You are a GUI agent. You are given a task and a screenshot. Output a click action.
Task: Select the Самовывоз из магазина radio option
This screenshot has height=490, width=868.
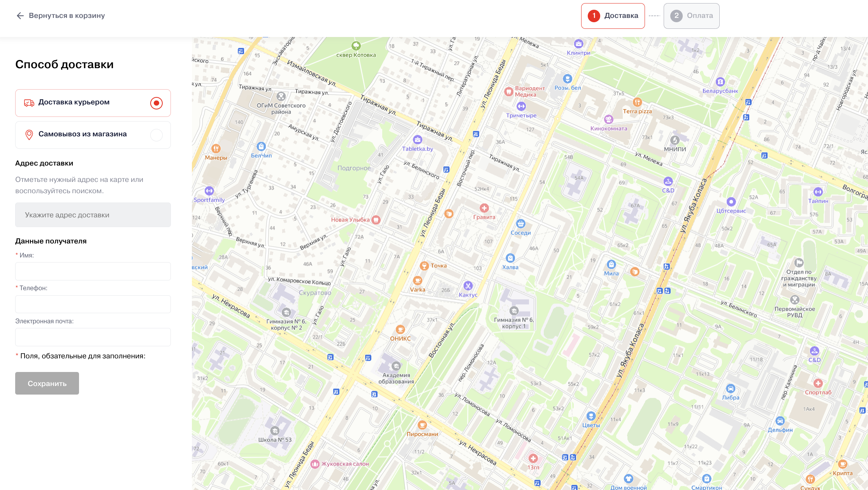[x=156, y=135]
